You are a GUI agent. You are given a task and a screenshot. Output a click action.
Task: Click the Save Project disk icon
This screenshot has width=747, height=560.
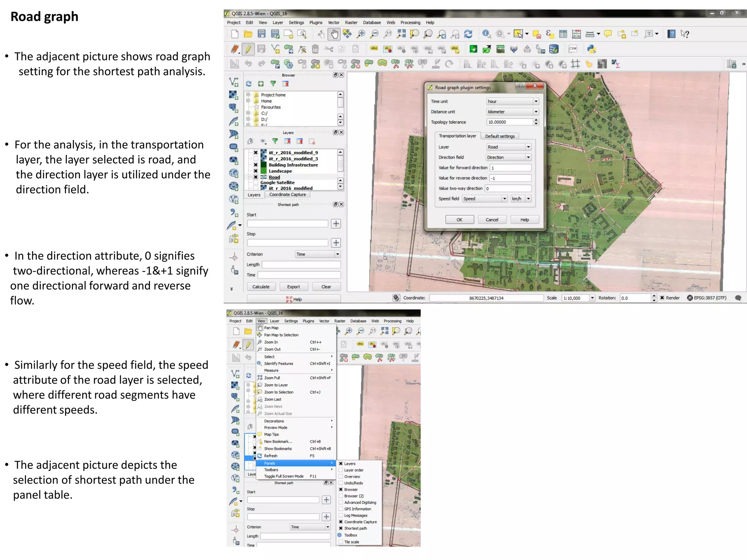pos(262,34)
